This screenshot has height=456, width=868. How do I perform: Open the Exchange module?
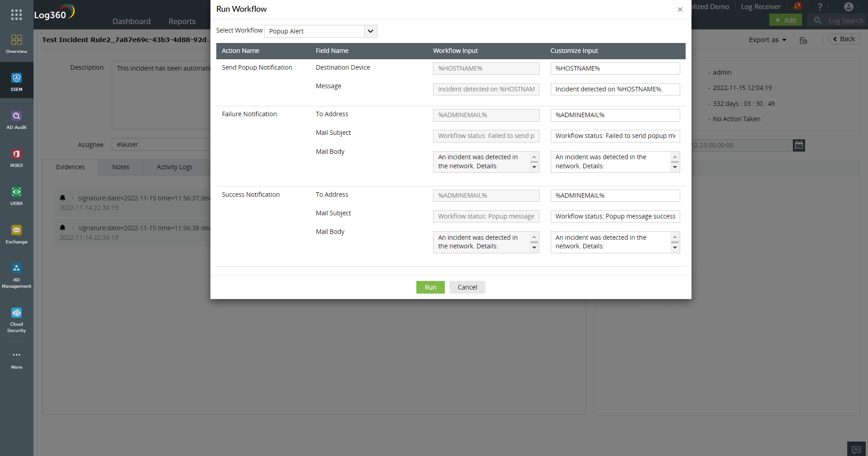click(16, 234)
